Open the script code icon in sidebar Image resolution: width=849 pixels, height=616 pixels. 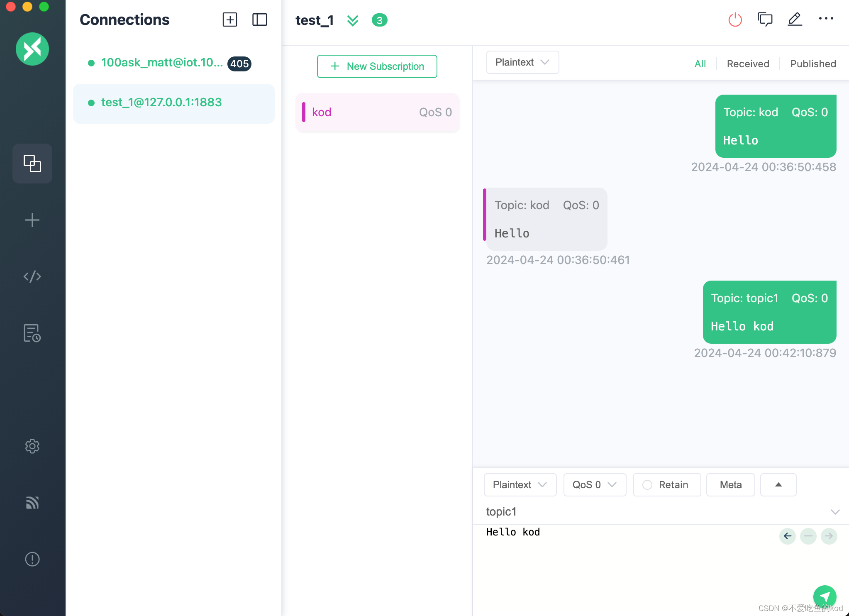tap(32, 276)
